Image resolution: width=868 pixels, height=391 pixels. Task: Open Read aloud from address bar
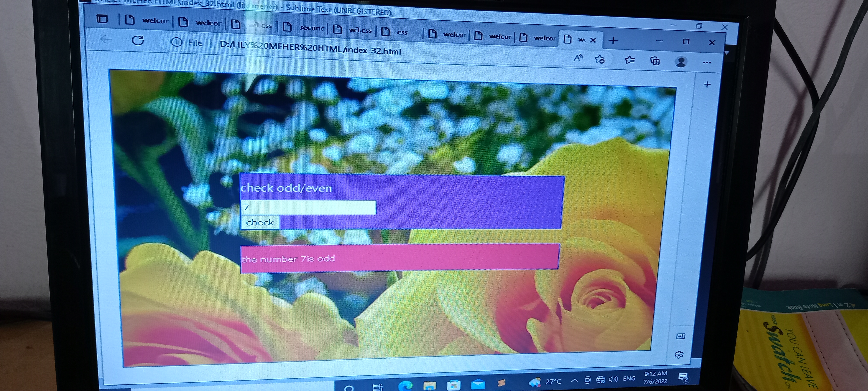578,58
